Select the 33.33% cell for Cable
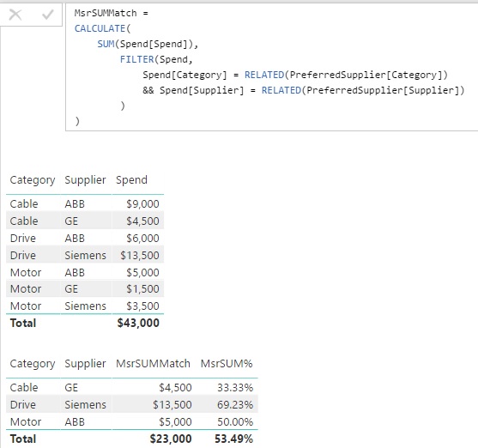This screenshot has height=448, width=478. pos(235,388)
